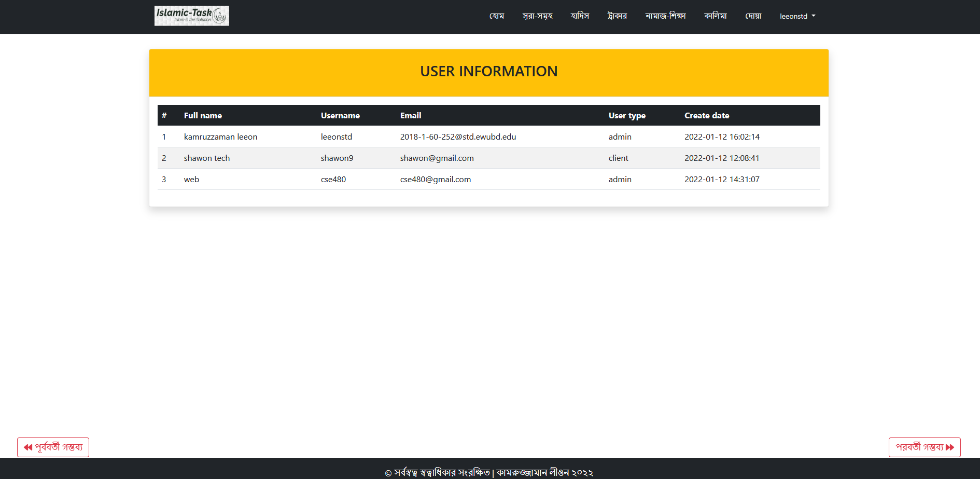Click date 2022-01-12 14:31:07

(722, 180)
